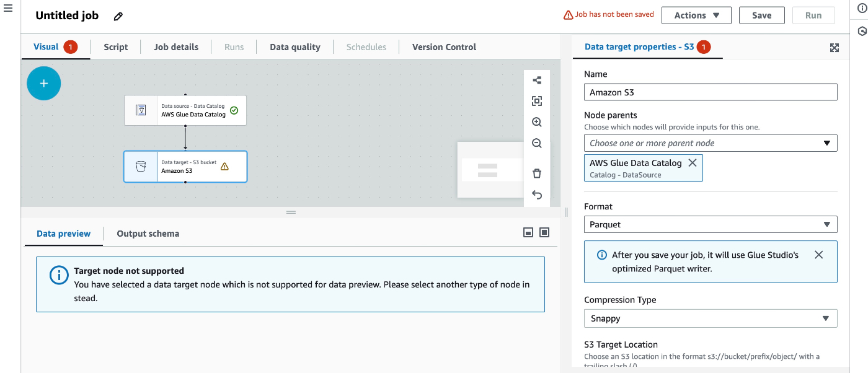The image size is (868, 373).
Task: Click the info icon in Target node alert
Action: [59, 276]
